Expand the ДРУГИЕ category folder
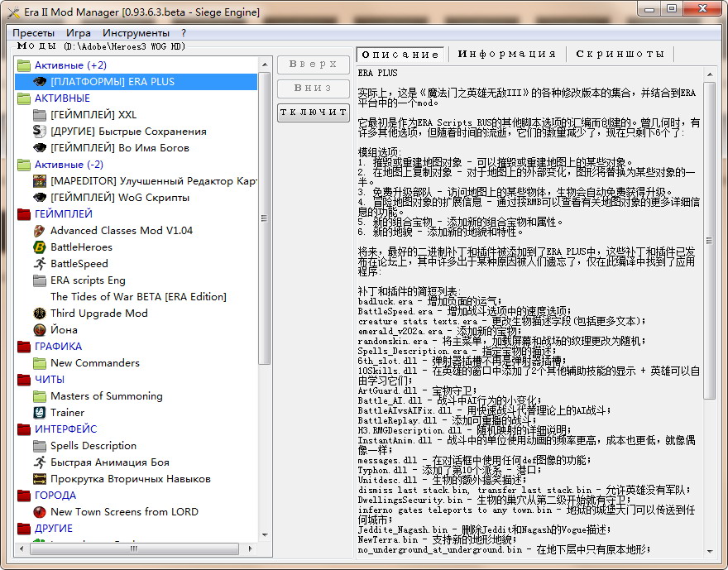This screenshot has width=728, height=570. coord(24,529)
